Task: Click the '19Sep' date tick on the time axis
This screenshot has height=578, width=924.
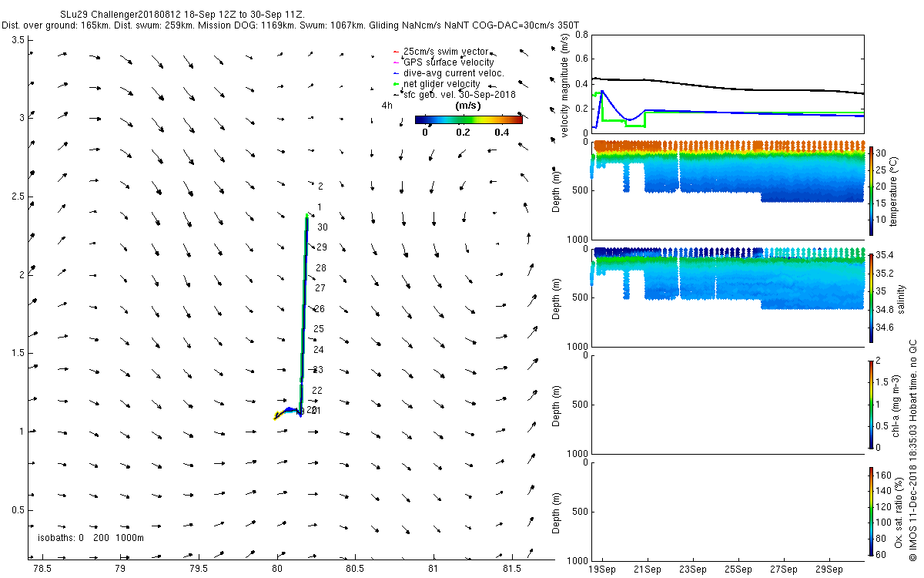Action: click(602, 570)
